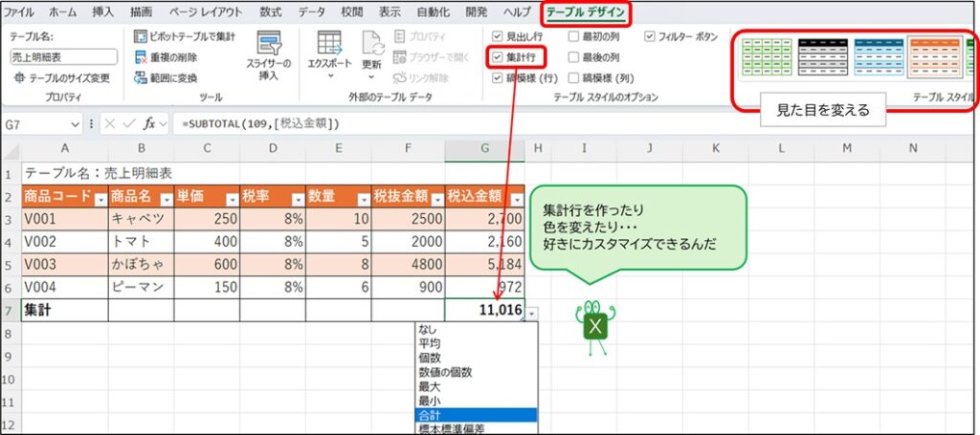Viewport: 980px width, 435px height.
Task: Click the Name Box showing G7
Action: coord(35,124)
